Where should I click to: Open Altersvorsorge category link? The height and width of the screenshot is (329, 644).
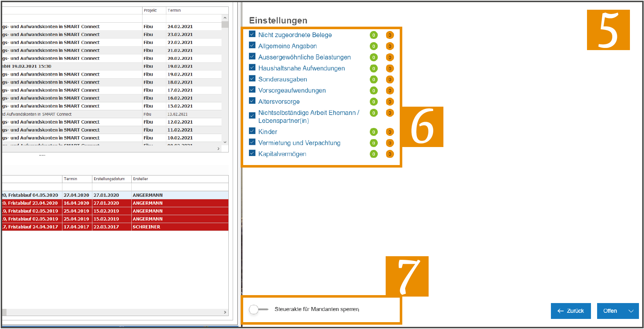click(279, 102)
